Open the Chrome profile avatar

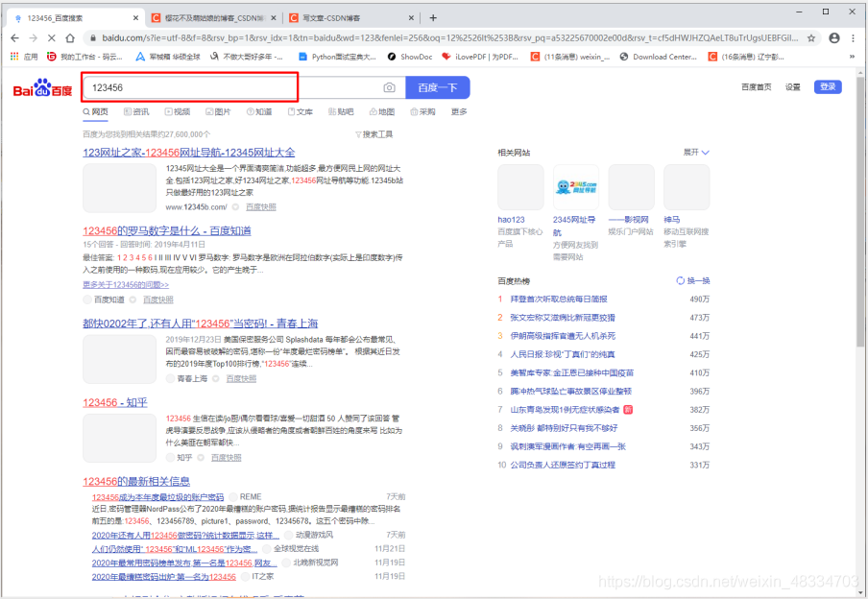(x=834, y=37)
